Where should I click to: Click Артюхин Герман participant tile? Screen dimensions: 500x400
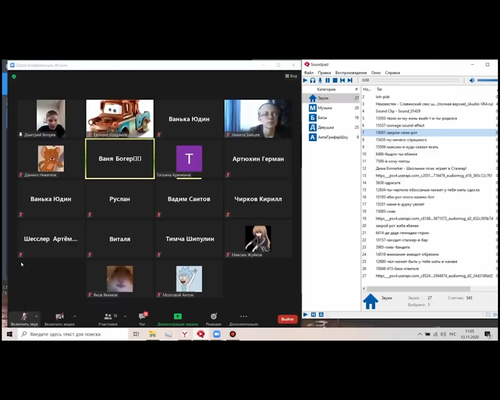coord(258,159)
